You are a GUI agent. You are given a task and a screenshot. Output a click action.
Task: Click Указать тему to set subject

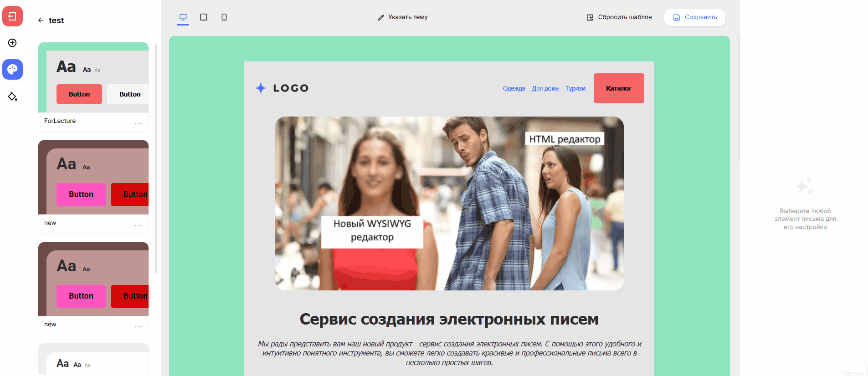pyautogui.click(x=403, y=17)
